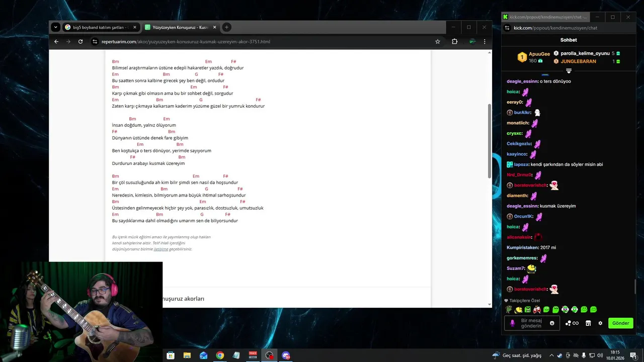Screen dimensions: 644x362
Task: Open the notification center icon
Action: [x=633, y=355]
